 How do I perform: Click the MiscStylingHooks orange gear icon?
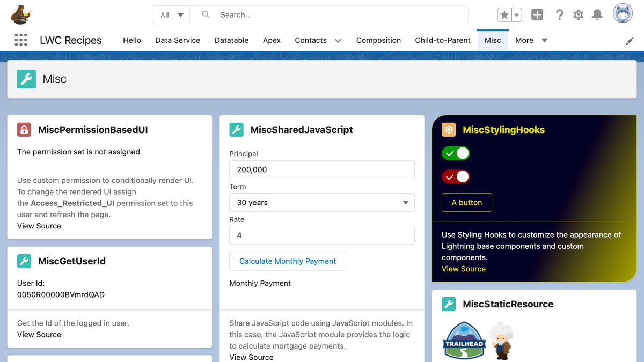(449, 130)
